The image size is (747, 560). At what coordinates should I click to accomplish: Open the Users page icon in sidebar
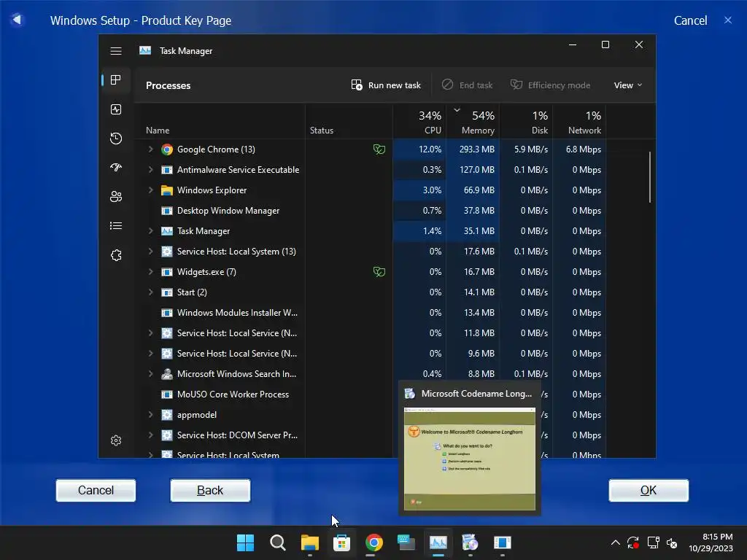click(x=116, y=197)
